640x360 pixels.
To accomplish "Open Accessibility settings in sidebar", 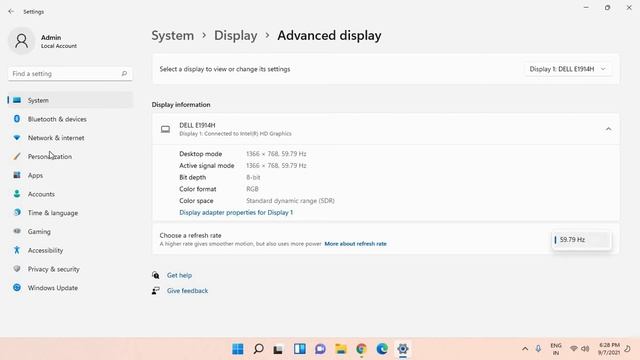I will pyautogui.click(x=70, y=250).
